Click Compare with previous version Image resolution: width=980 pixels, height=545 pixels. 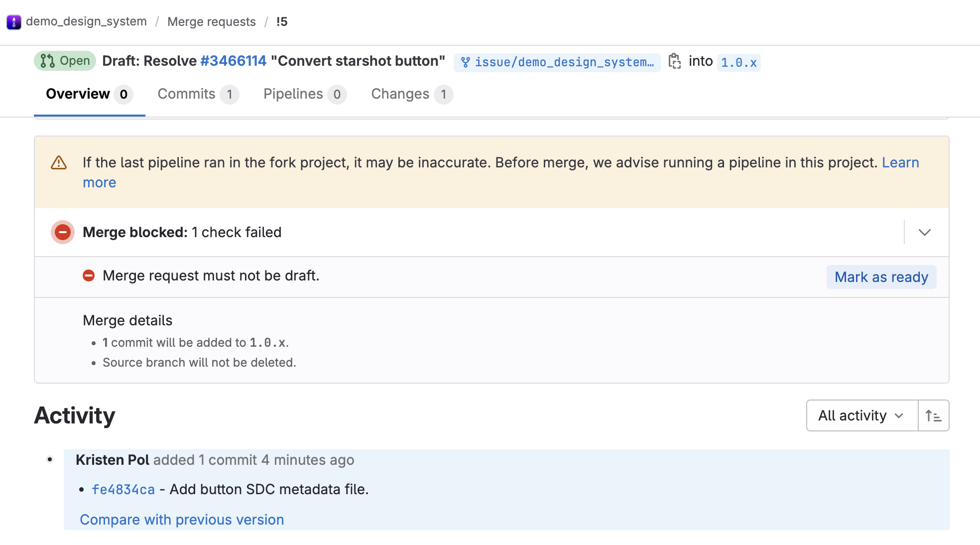(x=181, y=519)
